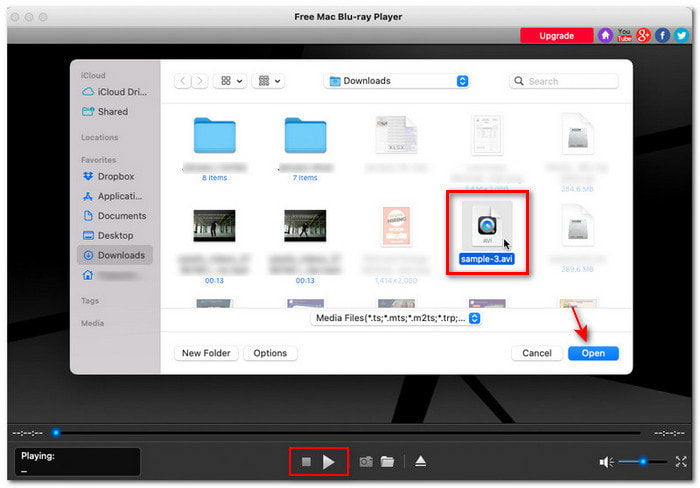The height and width of the screenshot is (488, 700).
Task: Select the 254.6 MB disk image file
Action: (578, 134)
